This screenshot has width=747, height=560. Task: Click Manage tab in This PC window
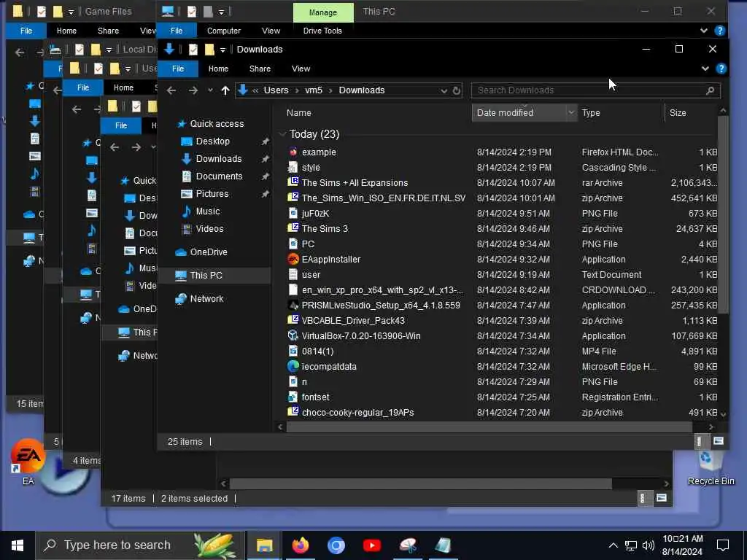(323, 12)
